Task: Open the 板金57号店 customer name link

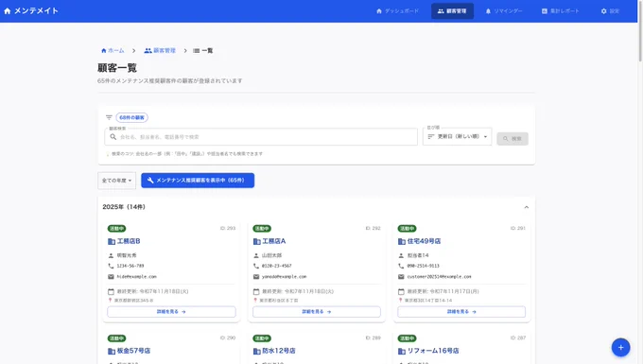Action: (133, 351)
